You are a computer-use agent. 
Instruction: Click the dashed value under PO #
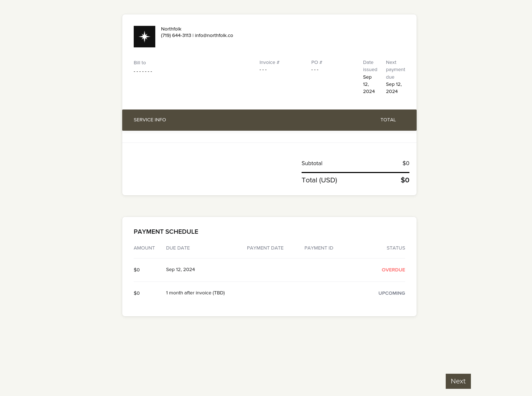click(315, 70)
